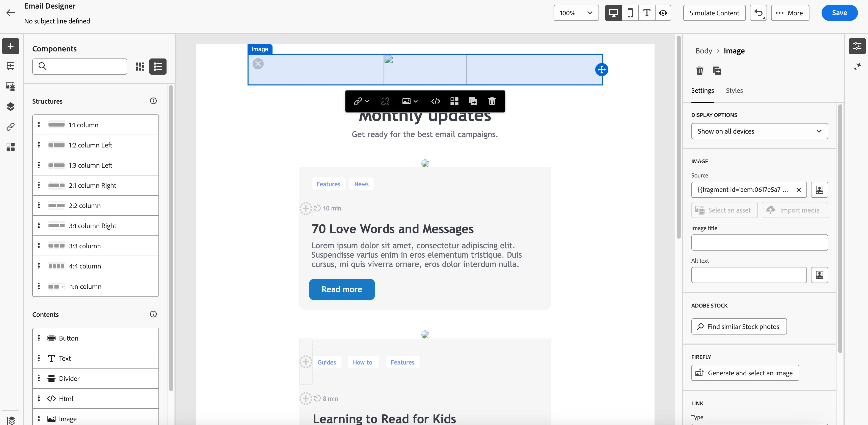Viewport: 868px width, 425px height.
Task: Switch to mobile view icon
Action: (x=630, y=13)
